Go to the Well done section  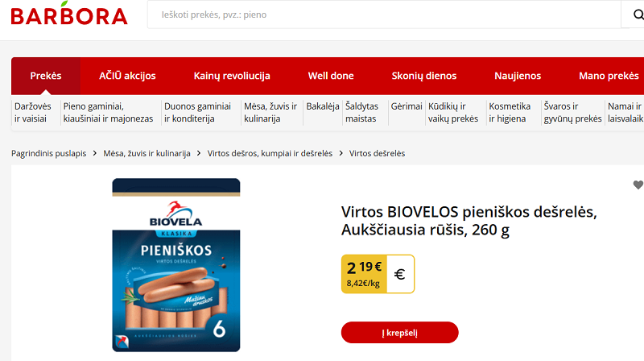point(331,76)
